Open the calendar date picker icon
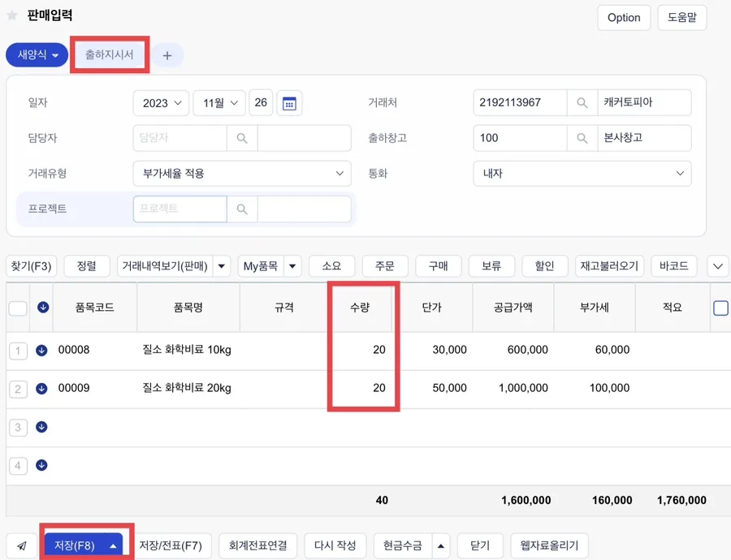 pyautogui.click(x=289, y=103)
